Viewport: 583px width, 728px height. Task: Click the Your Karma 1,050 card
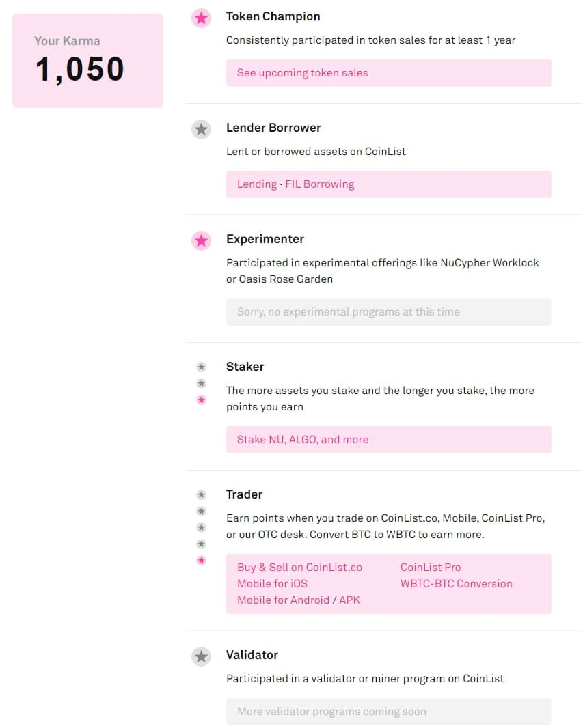(x=87, y=61)
